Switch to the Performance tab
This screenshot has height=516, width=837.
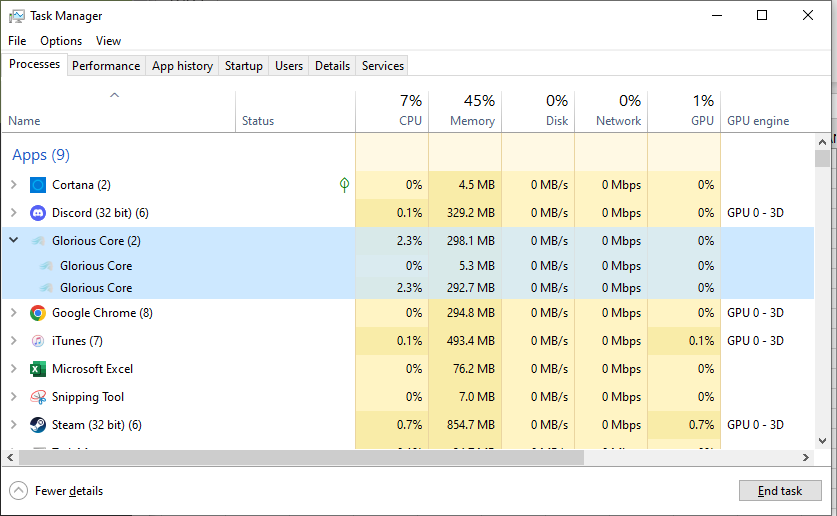[x=106, y=66]
